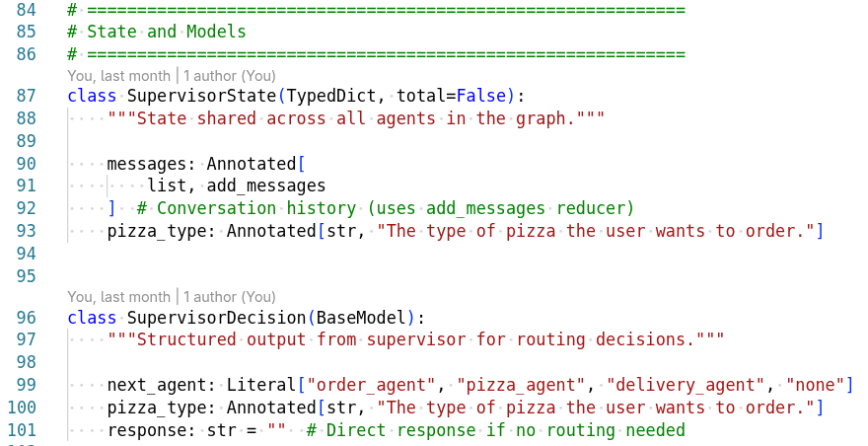The height and width of the screenshot is (446, 868).
Task: Click the "State and Models" comment heading
Action: [167, 32]
